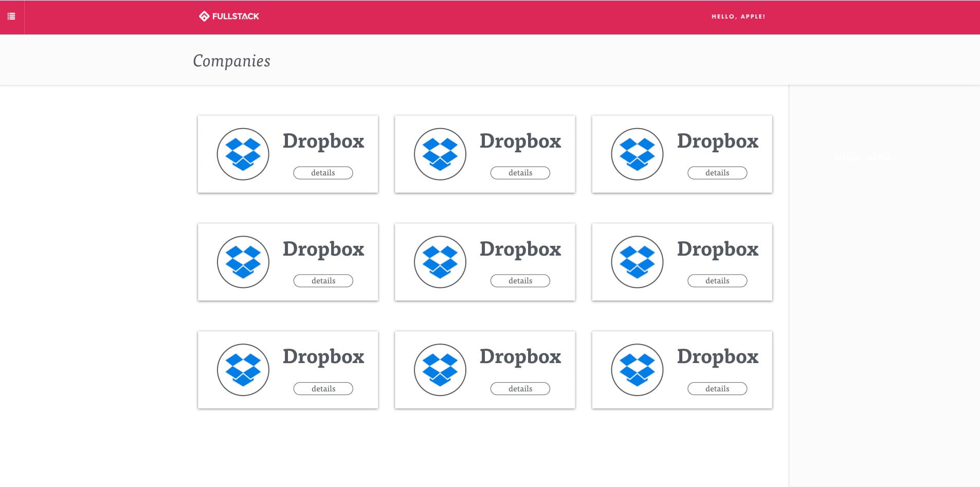Click the Fullstack logo in the header

click(x=229, y=16)
